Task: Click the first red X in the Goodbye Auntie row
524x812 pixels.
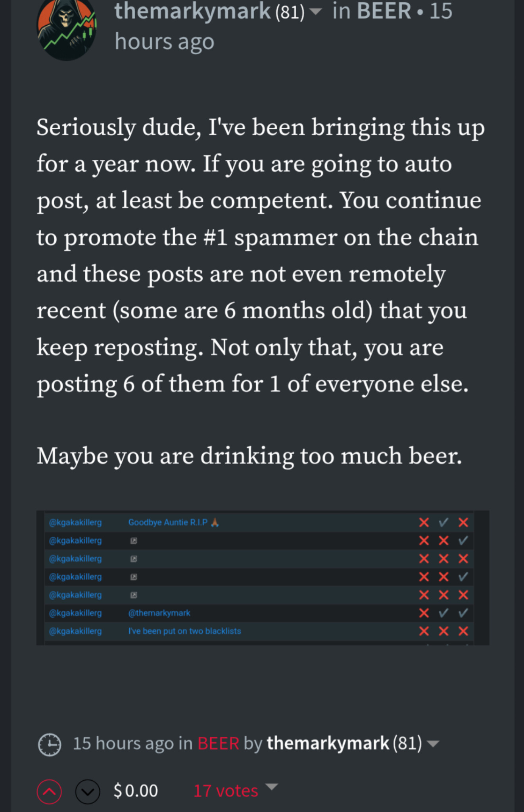Action: click(x=424, y=523)
